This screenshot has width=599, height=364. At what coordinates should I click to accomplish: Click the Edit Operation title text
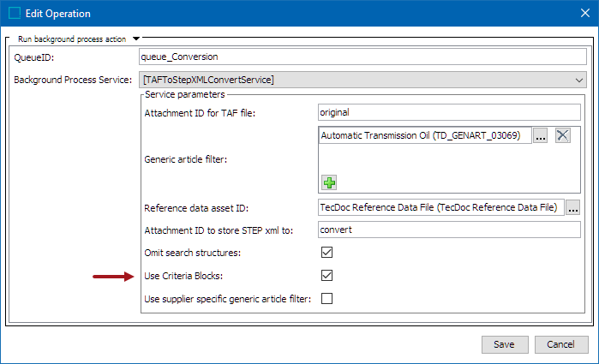tap(58, 14)
